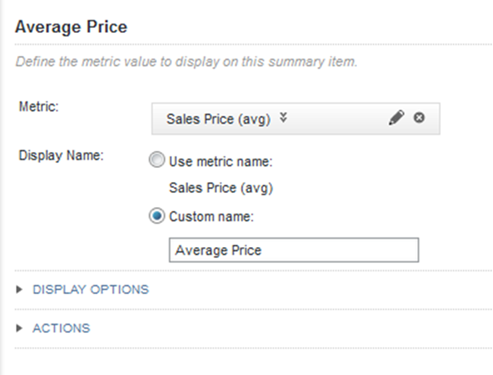493x375 pixels.
Task: Click the 'Metric:' field label
Action: 39,107
